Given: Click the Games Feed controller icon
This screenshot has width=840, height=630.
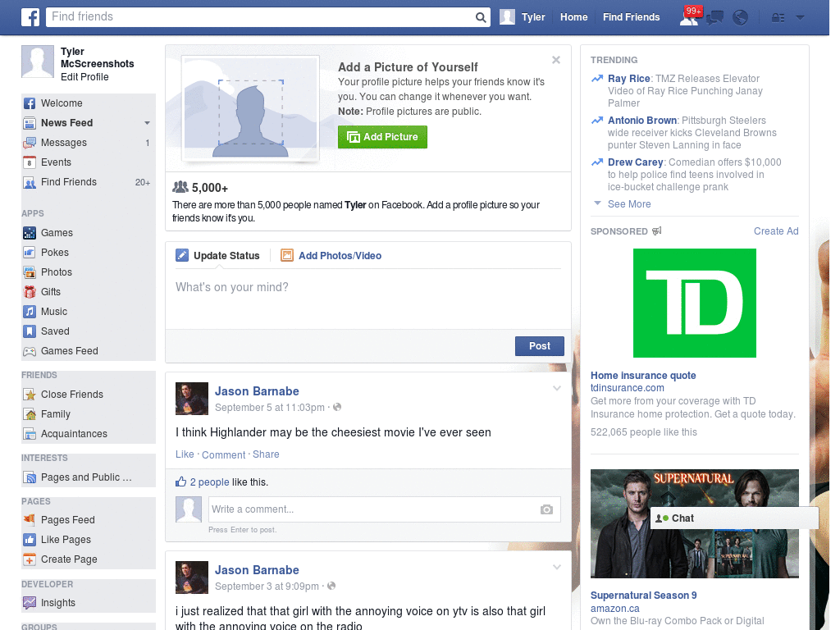Looking at the screenshot, I should click(x=30, y=351).
